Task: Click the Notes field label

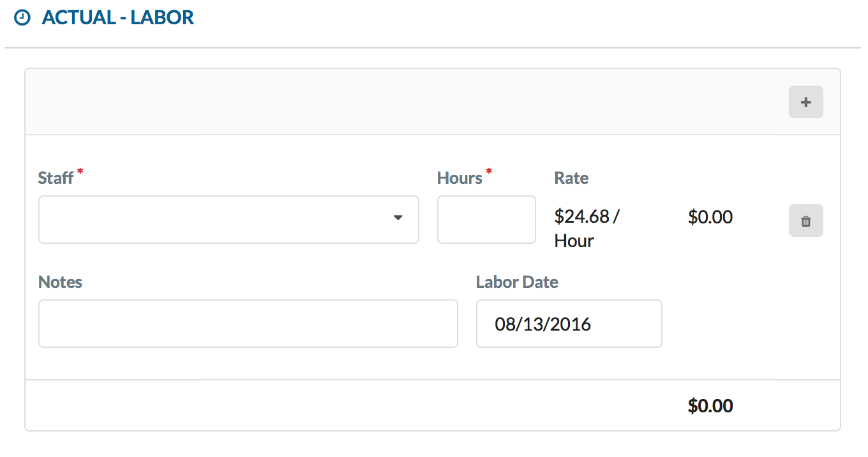Action: coord(60,282)
